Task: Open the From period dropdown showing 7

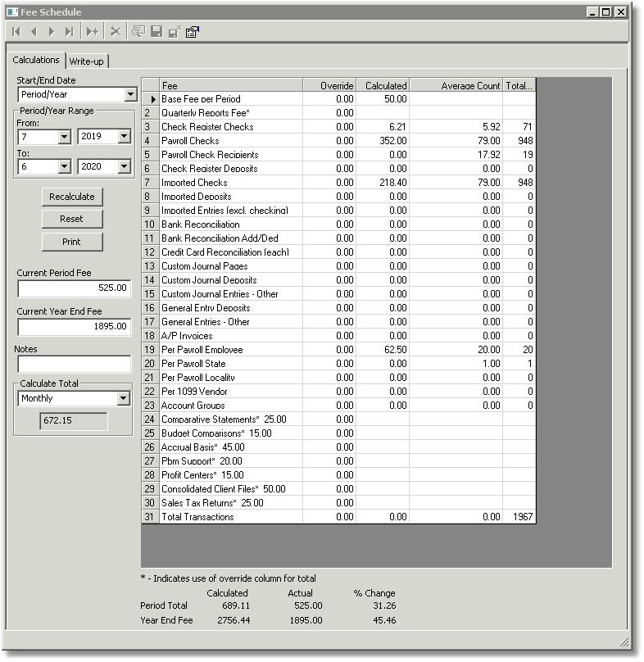Action: coord(64,136)
